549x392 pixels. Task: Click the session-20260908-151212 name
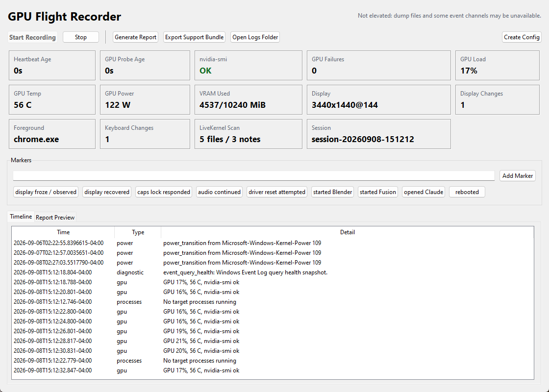(363, 139)
